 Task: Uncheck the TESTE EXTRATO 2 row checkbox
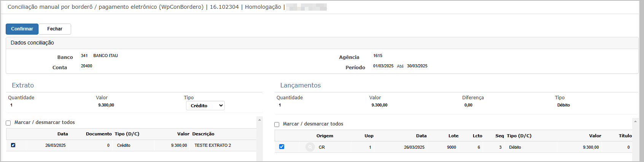click(13, 145)
